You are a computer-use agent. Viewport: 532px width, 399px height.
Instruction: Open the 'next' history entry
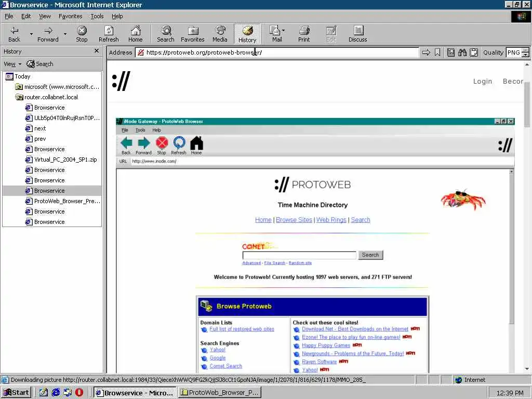(x=36, y=128)
